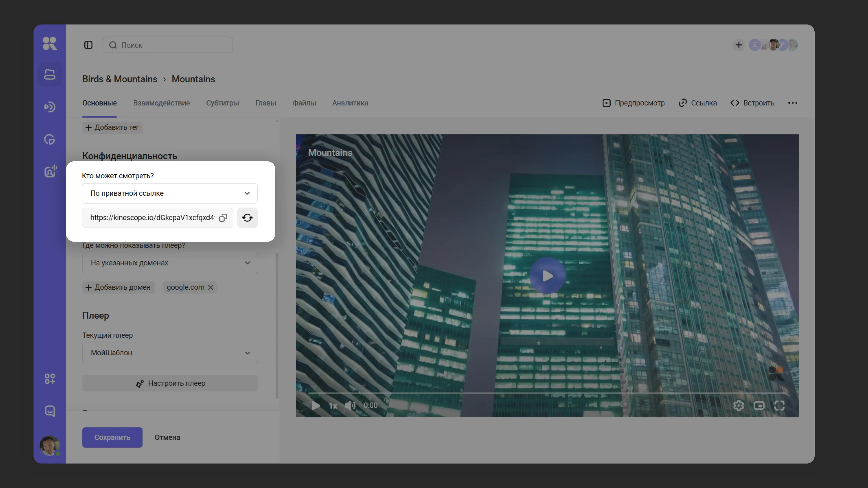The image size is (868, 488).
Task: Expand the 'На указанных доменах' dropdown
Action: 170,263
